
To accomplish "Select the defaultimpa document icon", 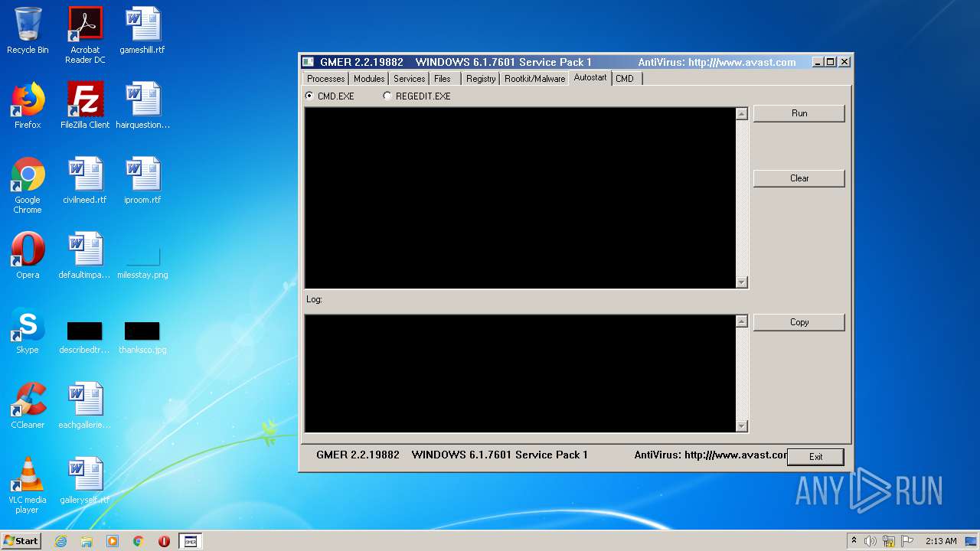I will point(85,256).
